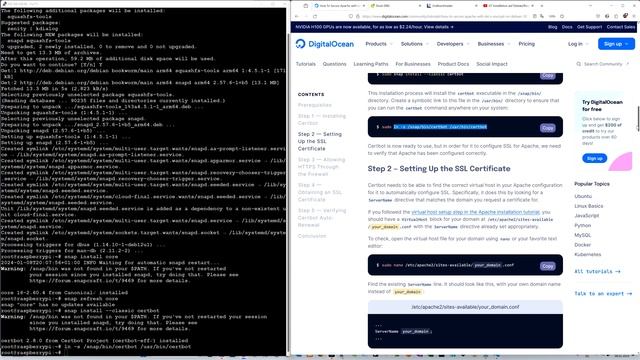This screenshot has height=360, width=640.
Task: Open the Pricing page
Action: 527,44
